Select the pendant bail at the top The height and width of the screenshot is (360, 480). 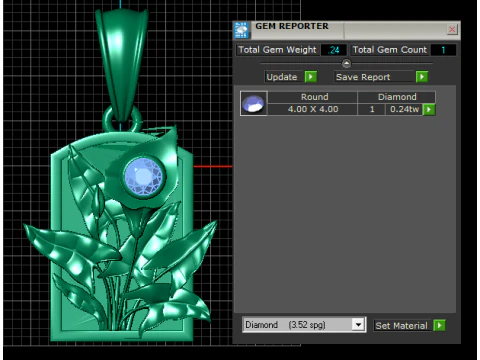pyautogui.click(x=122, y=65)
